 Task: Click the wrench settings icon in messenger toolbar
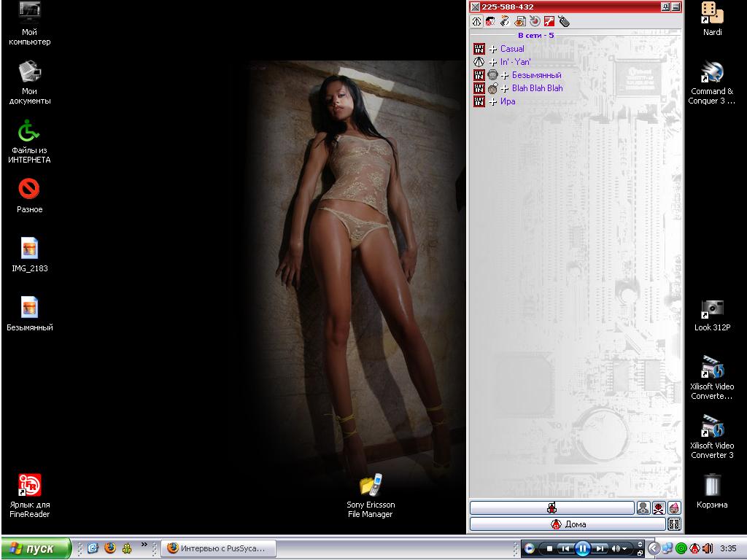tap(549, 22)
